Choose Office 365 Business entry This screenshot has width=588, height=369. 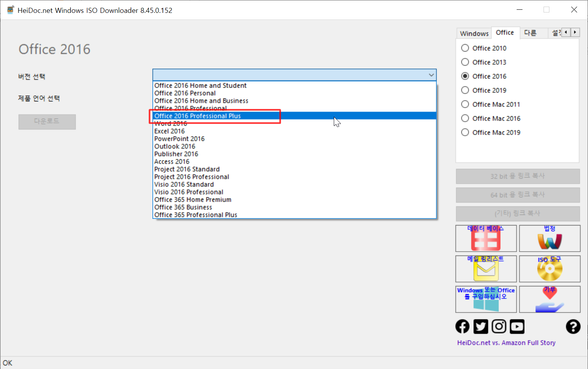click(x=295, y=207)
